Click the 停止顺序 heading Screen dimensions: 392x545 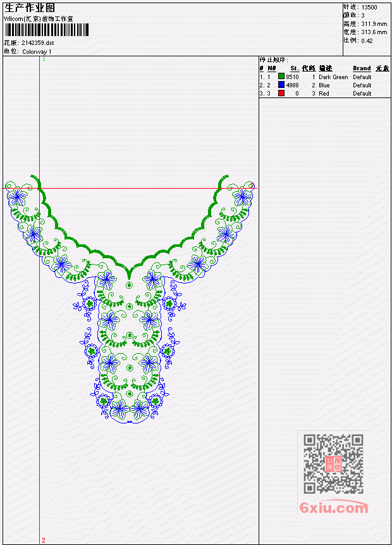click(274, 60)
